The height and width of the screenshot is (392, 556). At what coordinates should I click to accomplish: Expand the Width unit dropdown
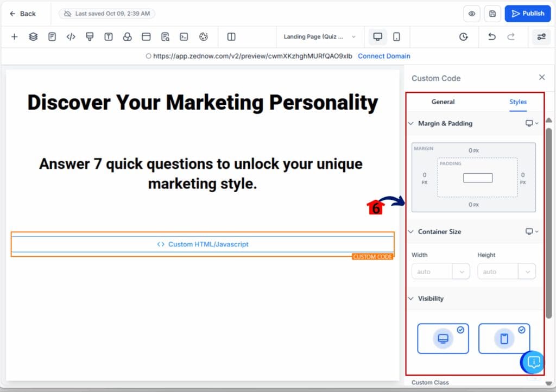click(462, 271)
